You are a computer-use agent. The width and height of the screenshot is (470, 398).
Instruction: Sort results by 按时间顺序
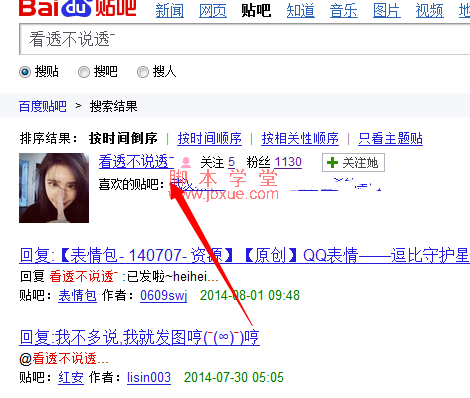(209, 138)
